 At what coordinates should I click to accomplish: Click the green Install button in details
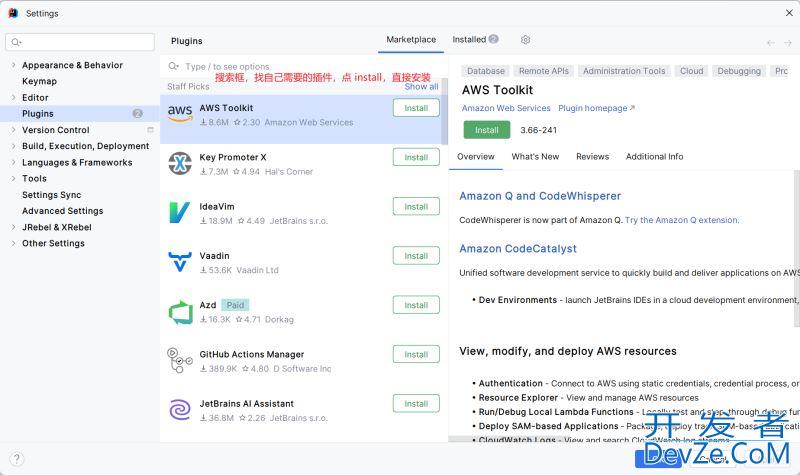point(487,130)
